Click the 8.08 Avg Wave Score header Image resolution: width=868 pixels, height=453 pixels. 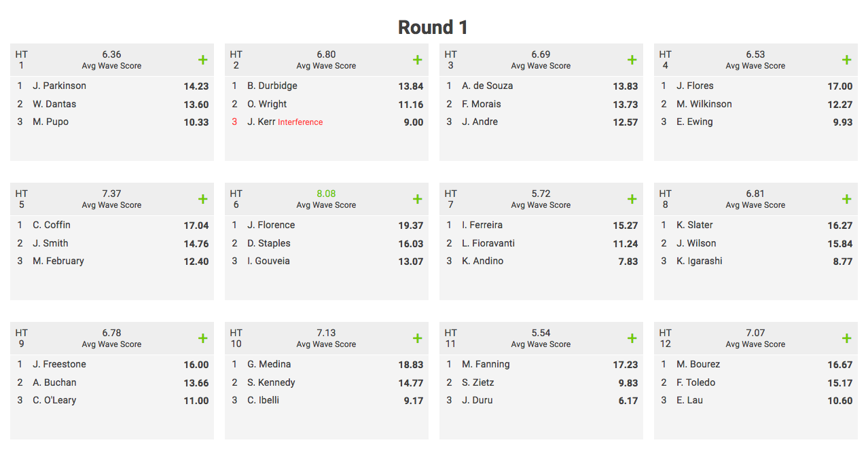326,194
